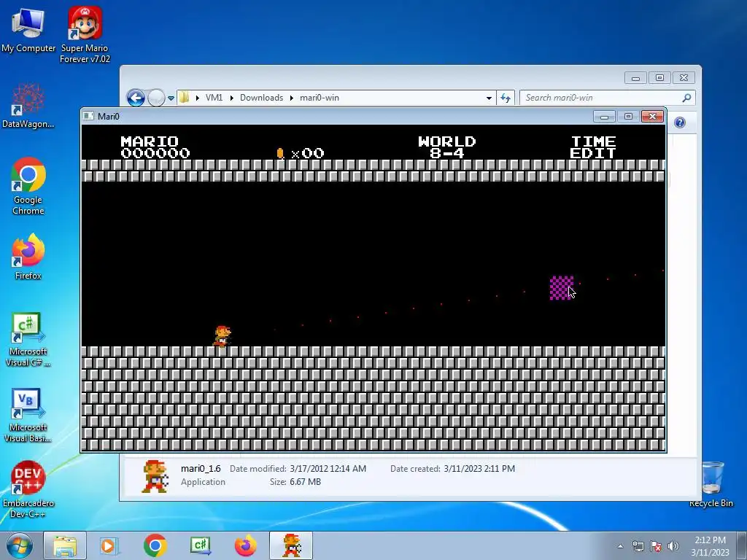
Task: Click the TIME EDIT label in Mari0
Action: (593, 147)
